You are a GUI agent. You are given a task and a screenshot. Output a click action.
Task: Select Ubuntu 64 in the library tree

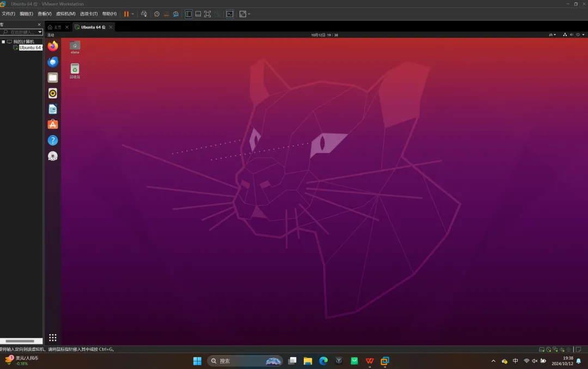point(29,47)
